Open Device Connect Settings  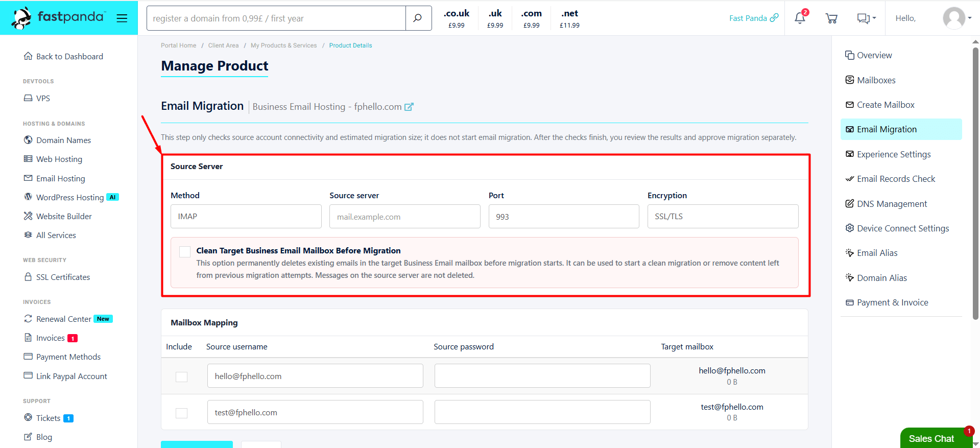(897, 228)
